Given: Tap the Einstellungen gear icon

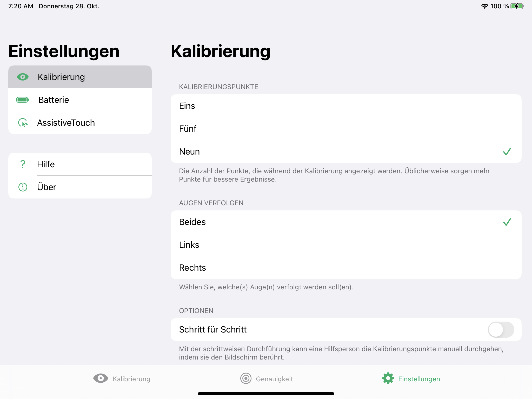Looking at the screenshot, I should click(x=388, y=378).
